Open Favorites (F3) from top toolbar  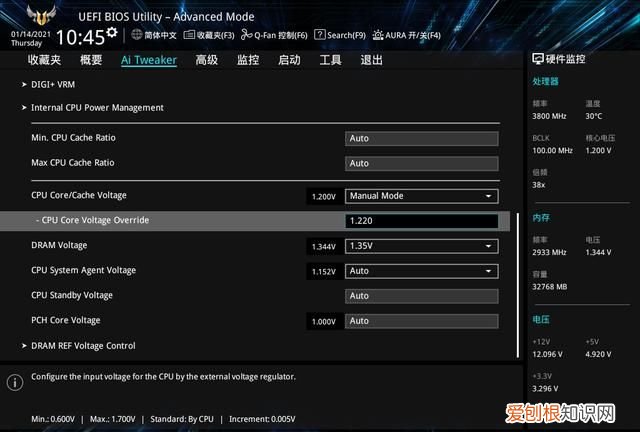pyautogui.click(x=210, y=35)
